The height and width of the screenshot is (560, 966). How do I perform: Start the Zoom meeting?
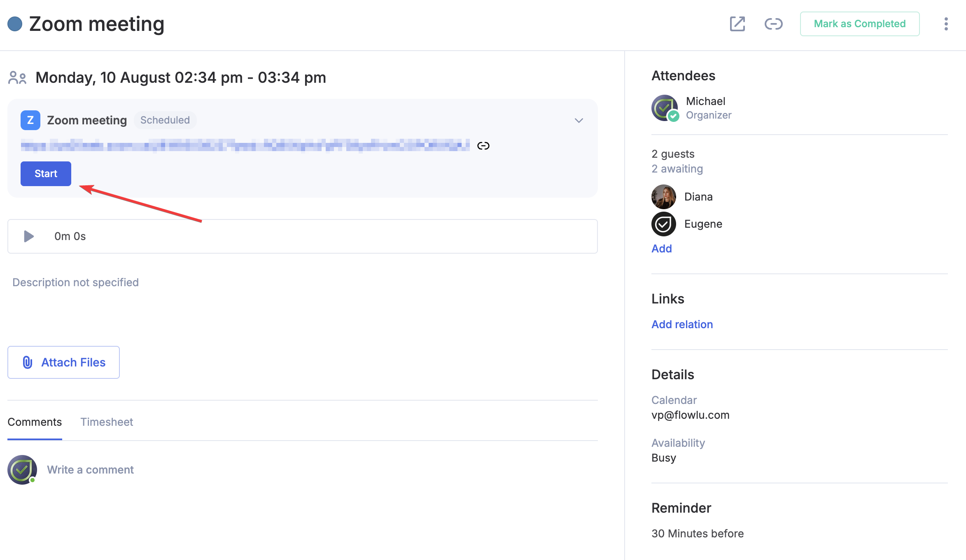(x=46, y=174)
